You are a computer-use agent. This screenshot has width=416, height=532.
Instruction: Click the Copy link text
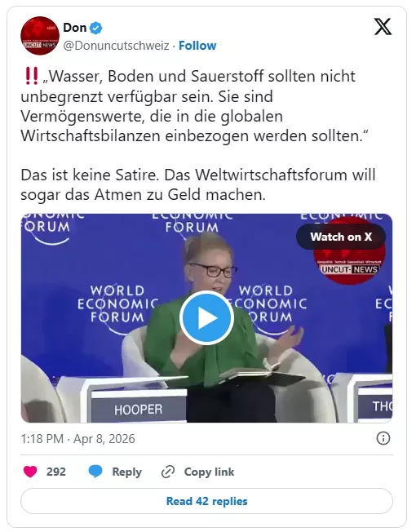[x=209, y=472]
